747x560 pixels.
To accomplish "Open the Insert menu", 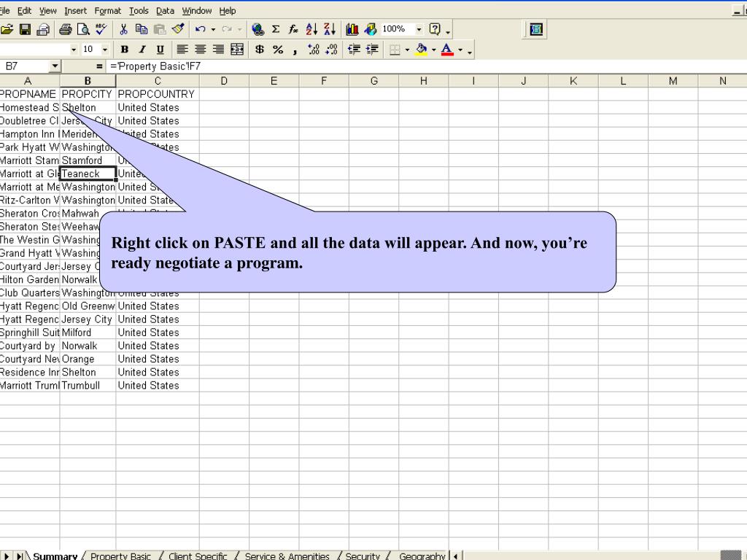I will 75,10.
